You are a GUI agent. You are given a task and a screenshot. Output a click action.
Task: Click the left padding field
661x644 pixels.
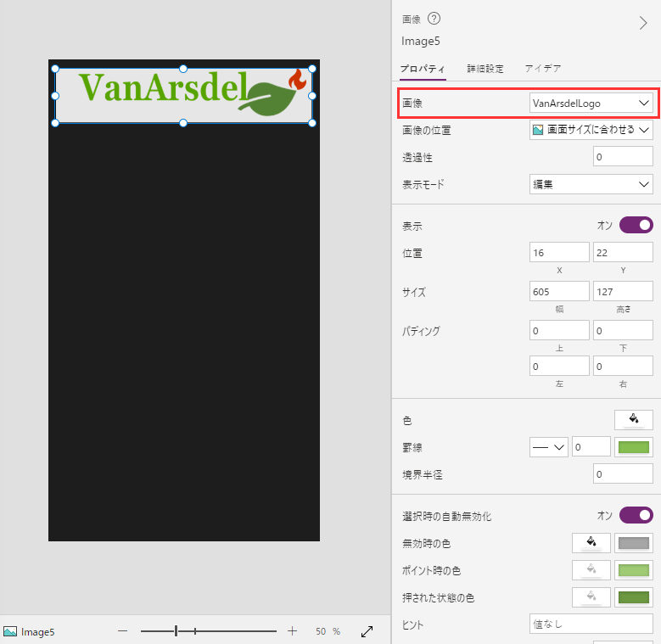559,366
